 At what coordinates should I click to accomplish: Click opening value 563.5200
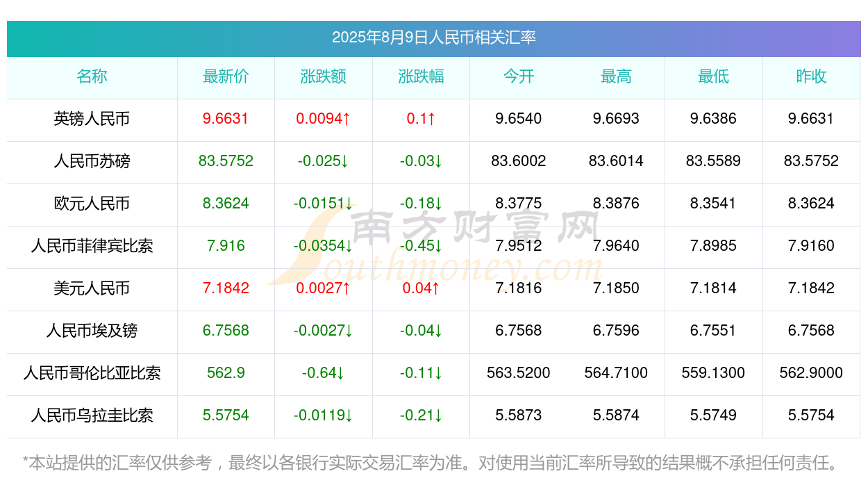tap(519, 373)
